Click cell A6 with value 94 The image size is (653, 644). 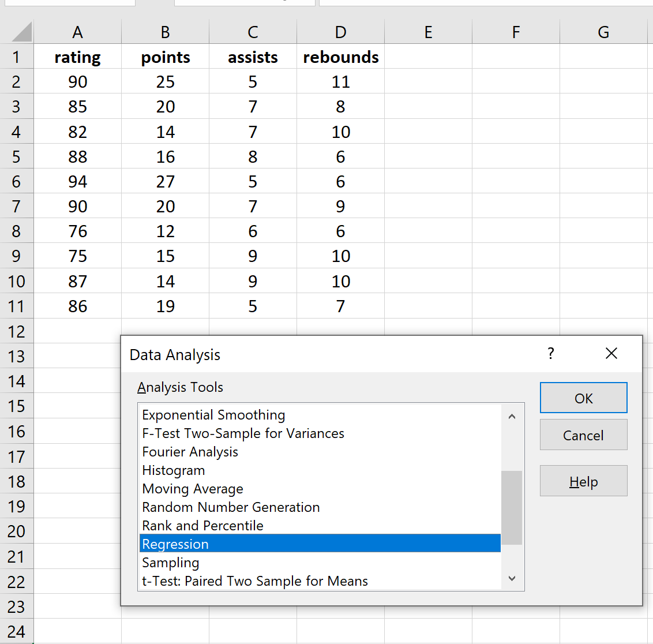click(x=77, y=181)
